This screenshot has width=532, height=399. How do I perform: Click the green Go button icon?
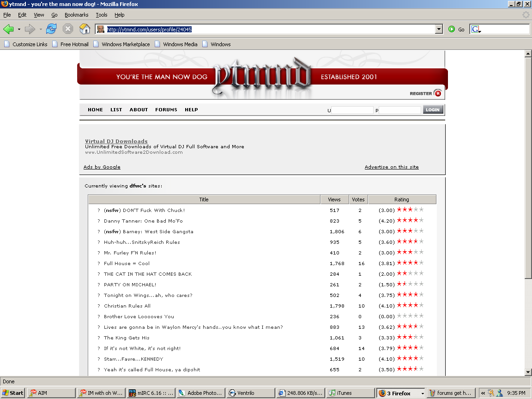tap(452, 29)
